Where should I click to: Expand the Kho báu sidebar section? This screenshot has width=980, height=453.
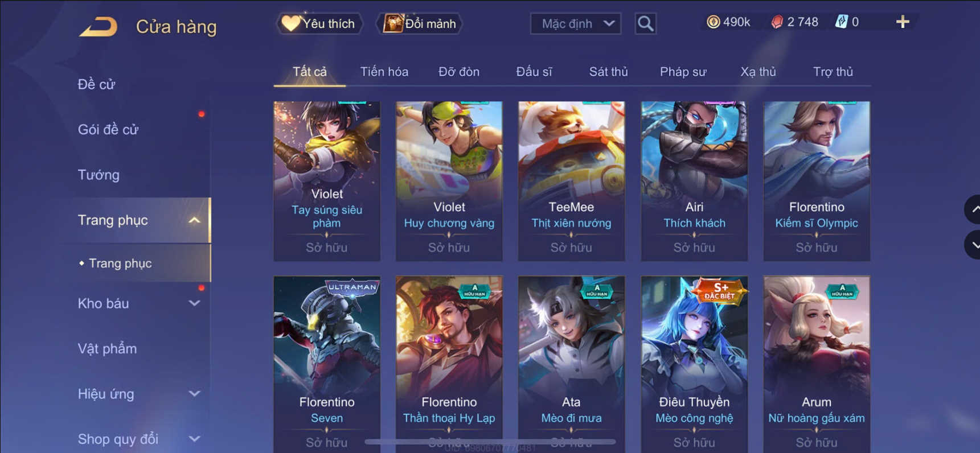[194, 303]
